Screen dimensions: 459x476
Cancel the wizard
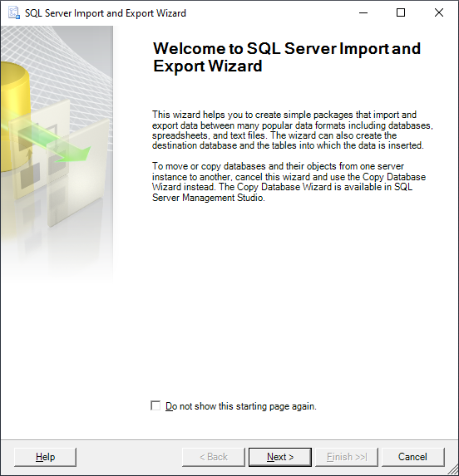click(412, 457)
